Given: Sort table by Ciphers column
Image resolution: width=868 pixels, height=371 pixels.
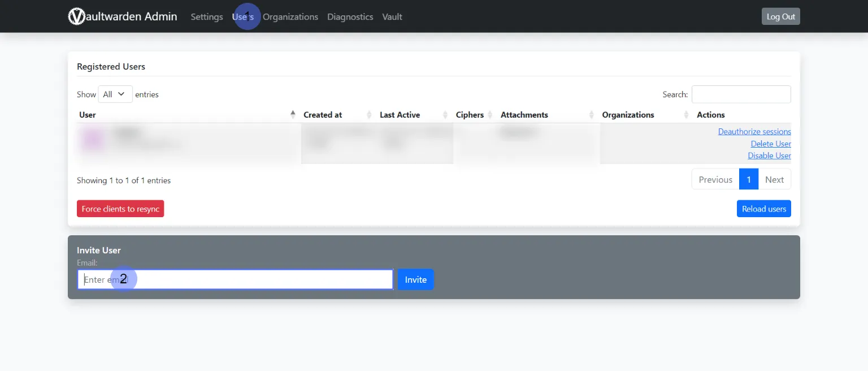Looking at the screenshot, I should coord(475,115).
